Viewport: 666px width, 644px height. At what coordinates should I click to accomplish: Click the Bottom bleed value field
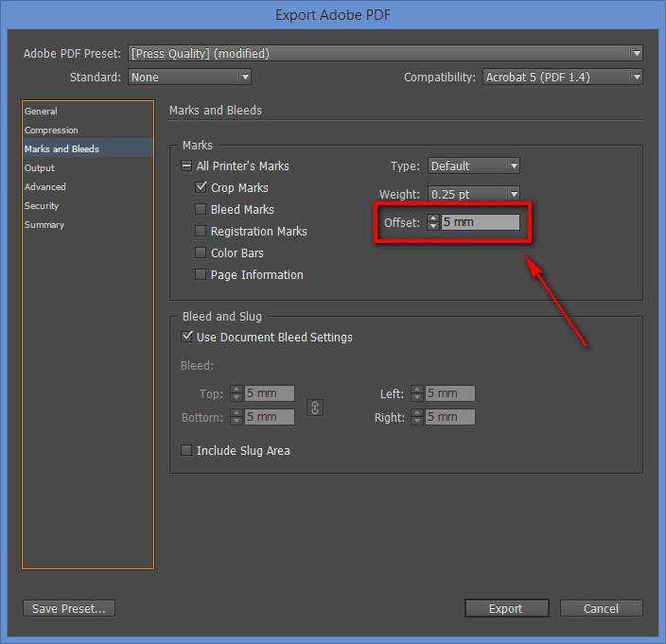click(x=270, y=417)
